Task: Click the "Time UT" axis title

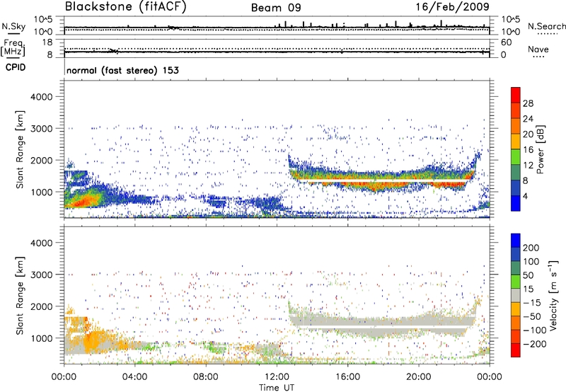Action: pyautogui.click(x=277, y=388)
